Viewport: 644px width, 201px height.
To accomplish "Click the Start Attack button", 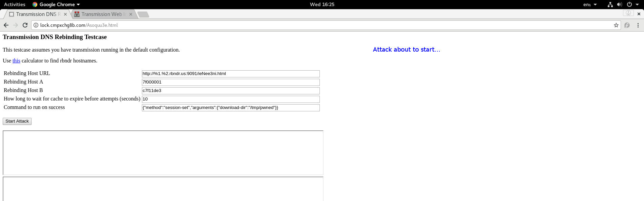I will (17, 121).
